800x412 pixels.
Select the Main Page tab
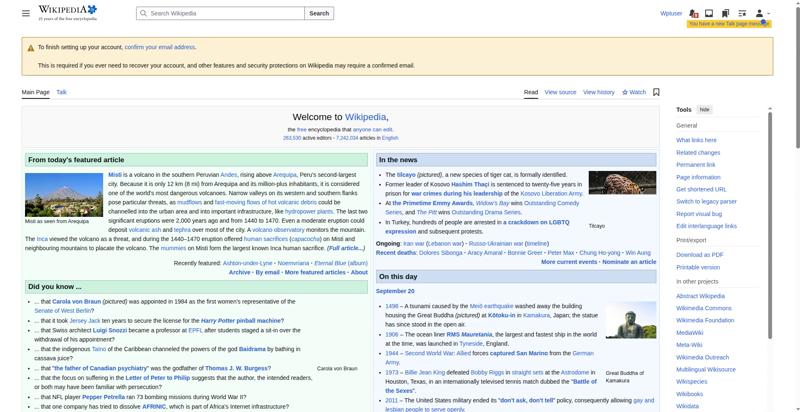[x=35, y=92]
